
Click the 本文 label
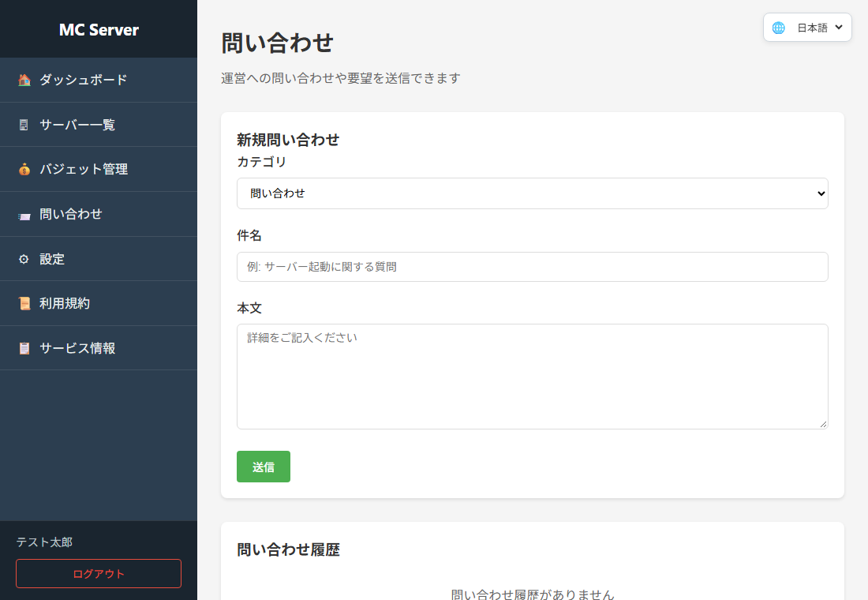[x=249, y=308]
